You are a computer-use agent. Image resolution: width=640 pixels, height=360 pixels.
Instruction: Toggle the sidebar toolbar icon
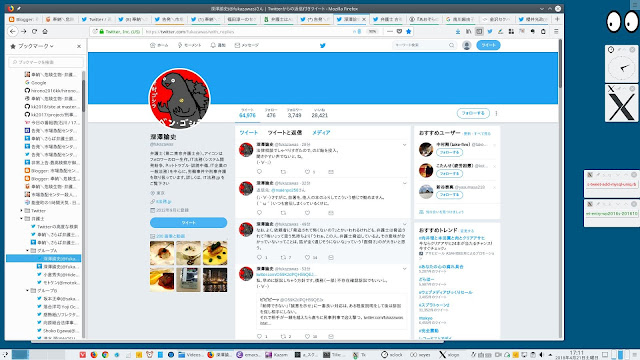pyautogui.click(x=479, y=31)
